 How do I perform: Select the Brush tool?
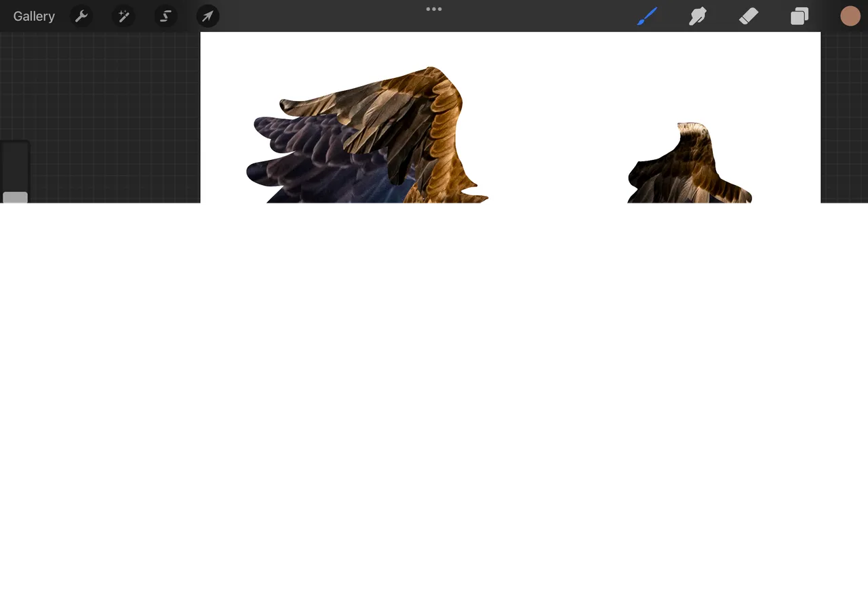(648, 16)
